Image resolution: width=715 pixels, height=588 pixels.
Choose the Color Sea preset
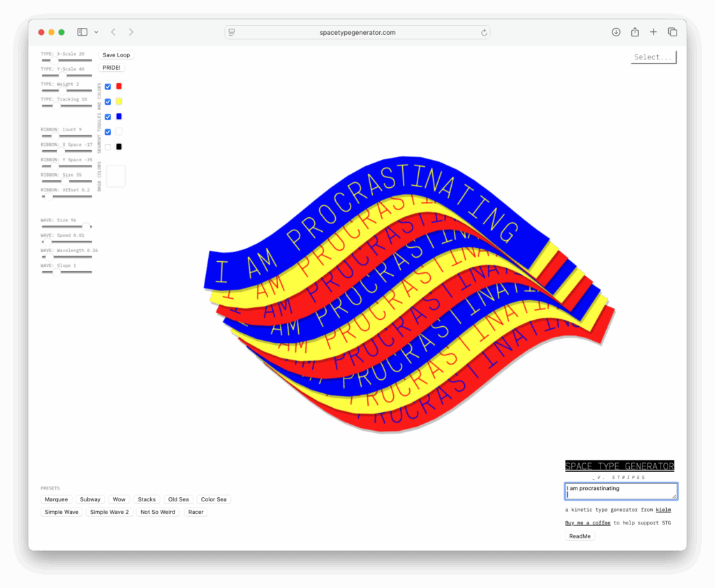[214, 499]
